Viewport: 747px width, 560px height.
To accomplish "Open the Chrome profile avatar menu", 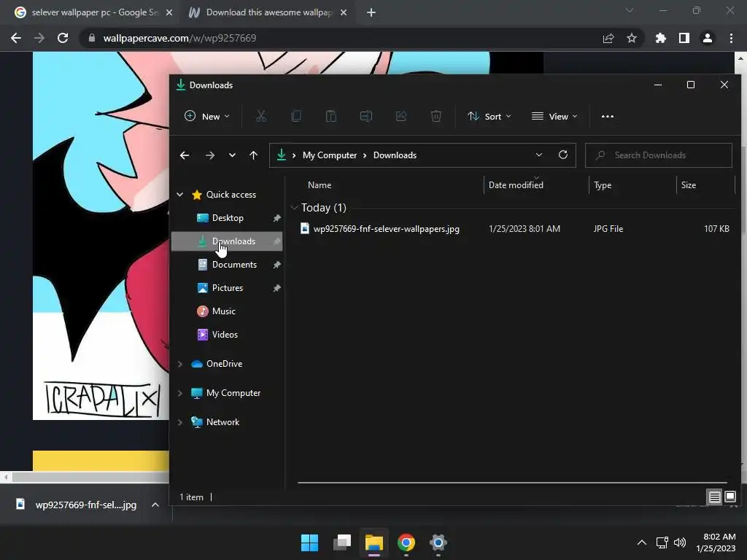I will [708, 38].
